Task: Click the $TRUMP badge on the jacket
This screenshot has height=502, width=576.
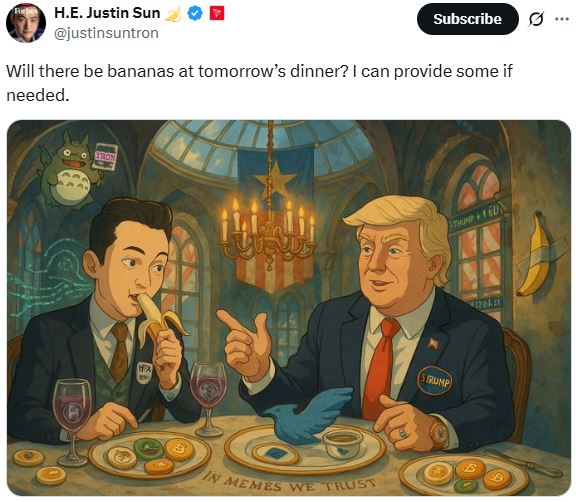Action: click(435, 381)
